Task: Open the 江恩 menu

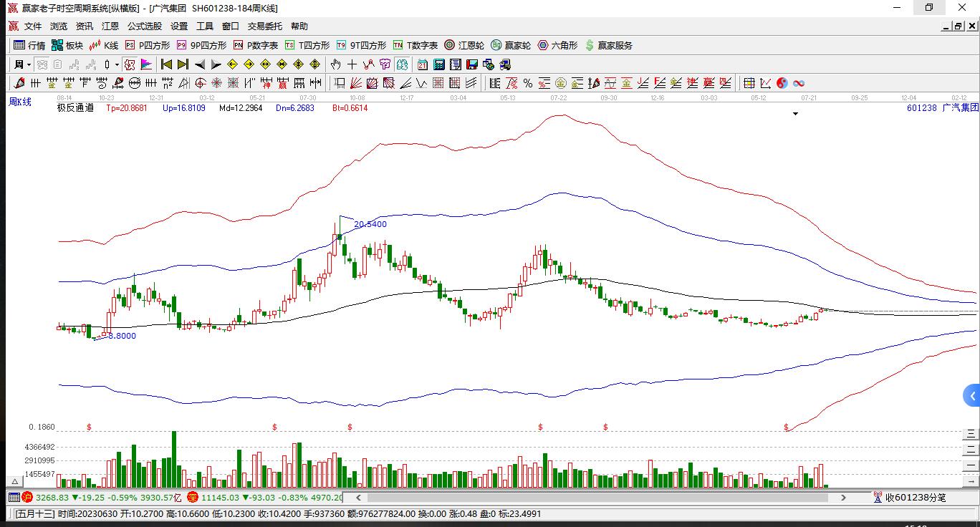Action: pos(110,26)
